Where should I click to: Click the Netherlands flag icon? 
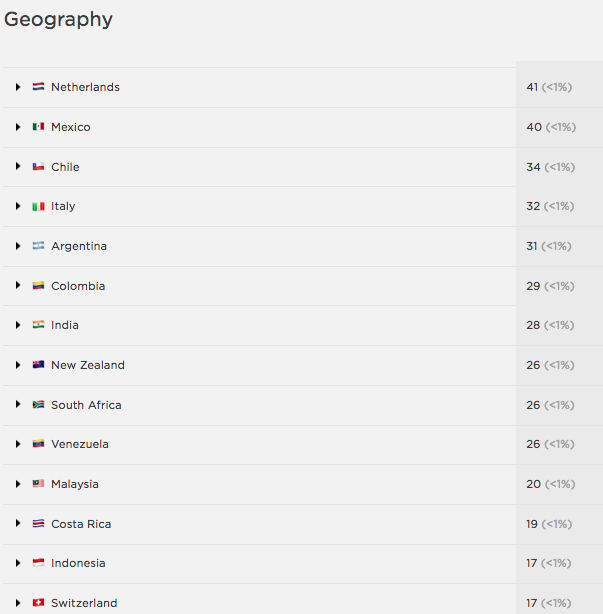[x=38, y=87]
